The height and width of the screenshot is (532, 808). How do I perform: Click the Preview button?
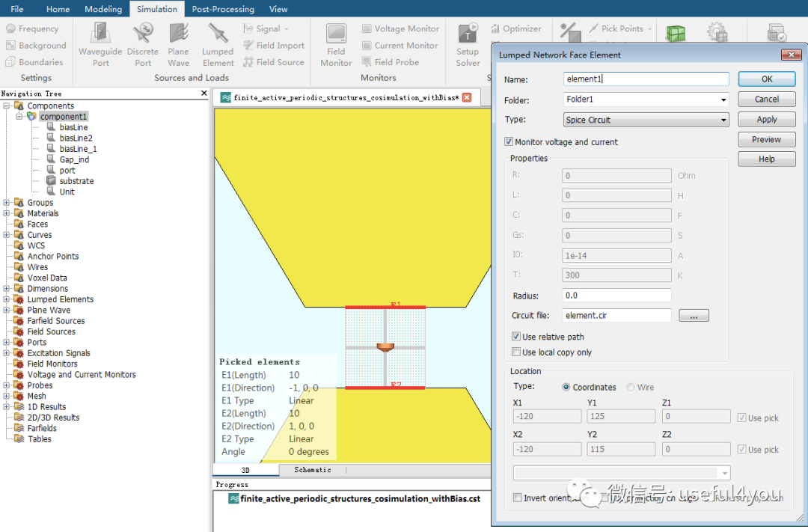point(767,139)
